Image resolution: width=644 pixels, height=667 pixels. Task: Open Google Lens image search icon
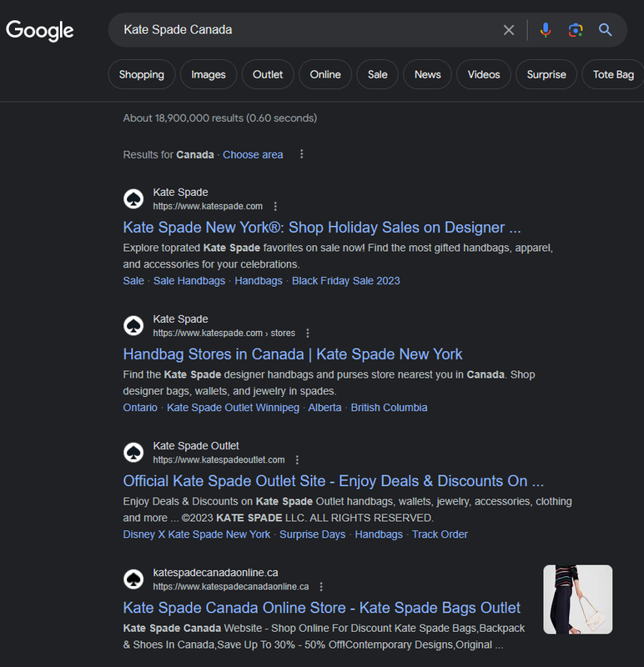click(576, 30)
